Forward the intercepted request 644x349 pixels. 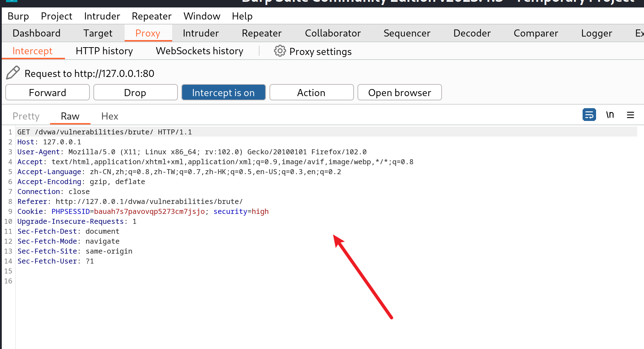click(x=48, y=92)
